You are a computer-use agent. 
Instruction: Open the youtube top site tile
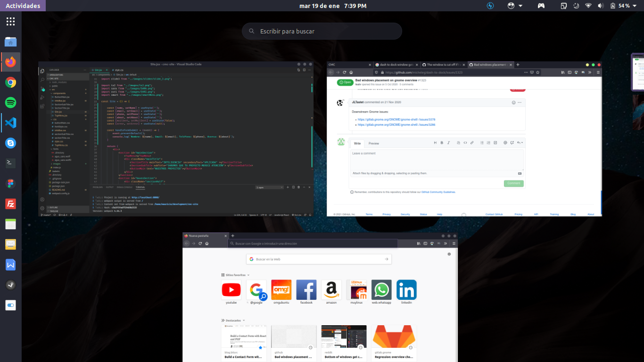pyautogui.click(x=231, y=290)
